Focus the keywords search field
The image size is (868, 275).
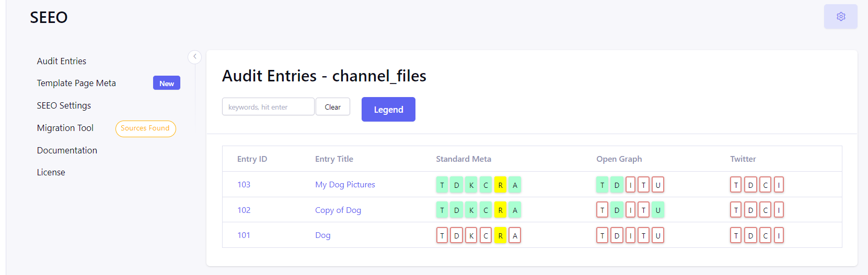point(268,106)
